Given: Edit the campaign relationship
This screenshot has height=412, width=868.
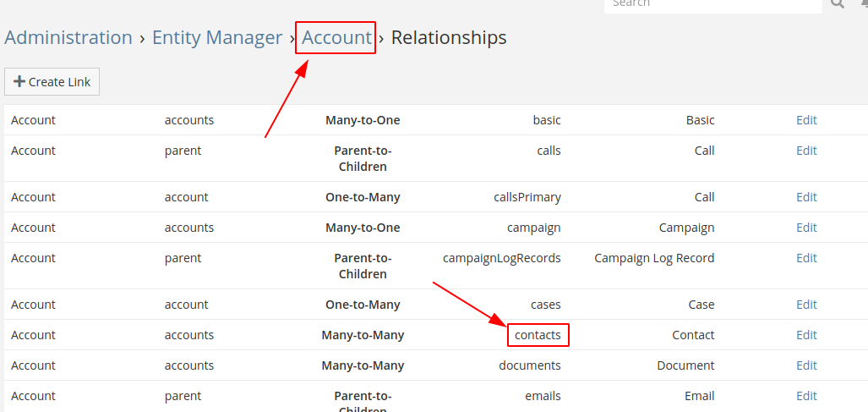Looking at the screenshot, I should 806,228.
